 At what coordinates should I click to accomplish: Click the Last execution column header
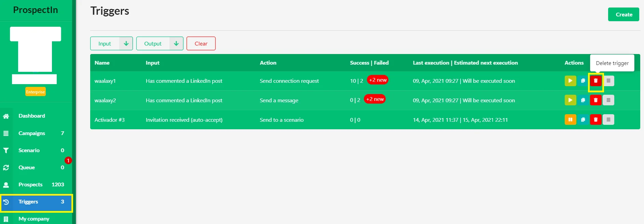click(465, 63)
